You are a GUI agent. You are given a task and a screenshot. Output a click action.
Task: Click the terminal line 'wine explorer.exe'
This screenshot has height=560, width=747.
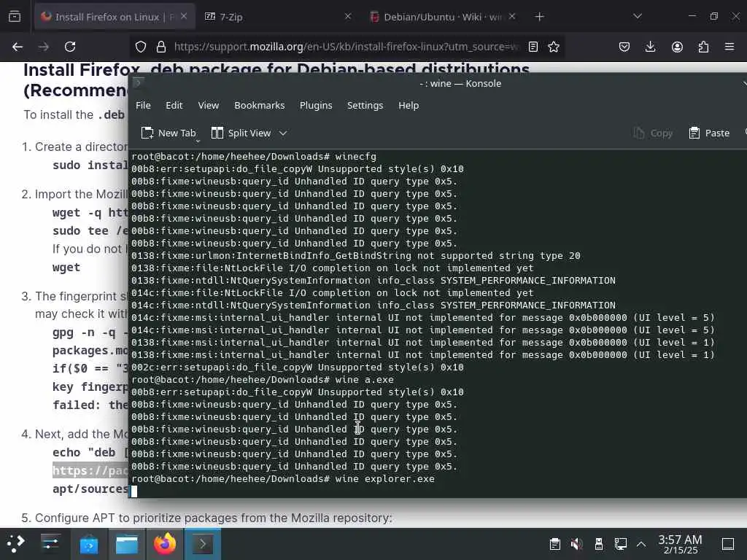[283, 478]
